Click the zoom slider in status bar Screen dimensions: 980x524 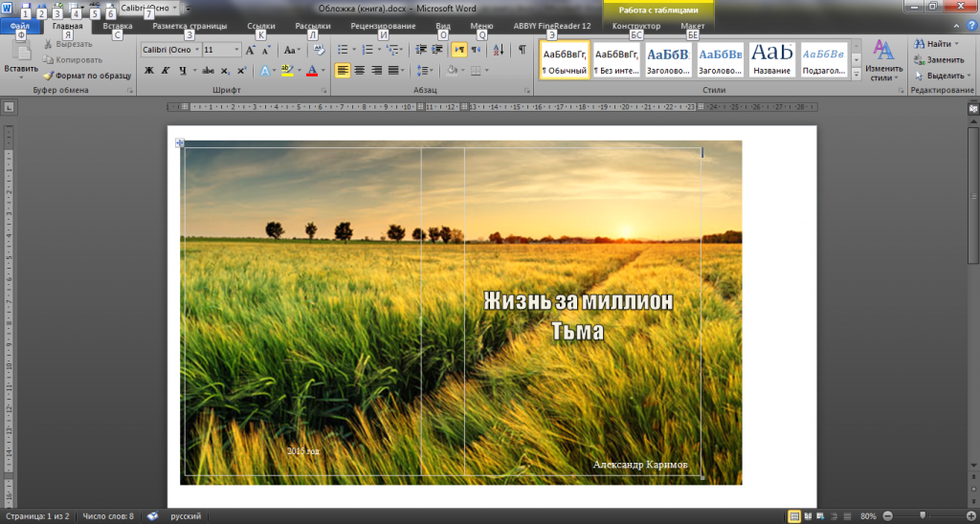tap(922, 516)
